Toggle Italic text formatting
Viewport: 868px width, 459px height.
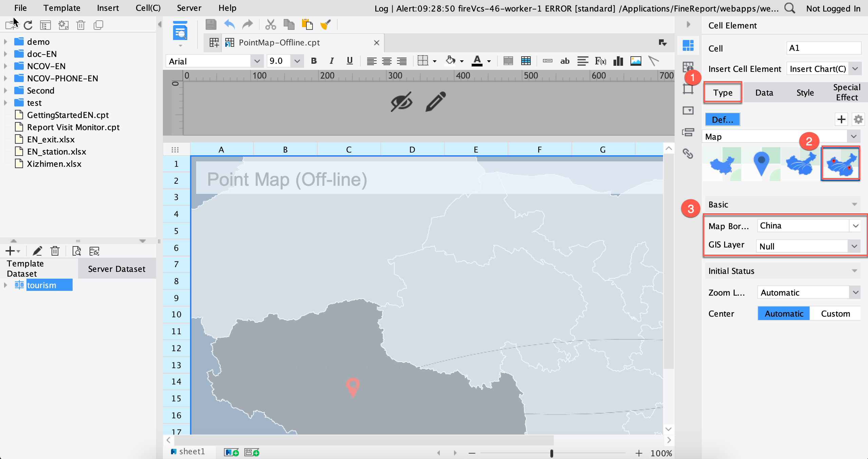tap(332, 61)
